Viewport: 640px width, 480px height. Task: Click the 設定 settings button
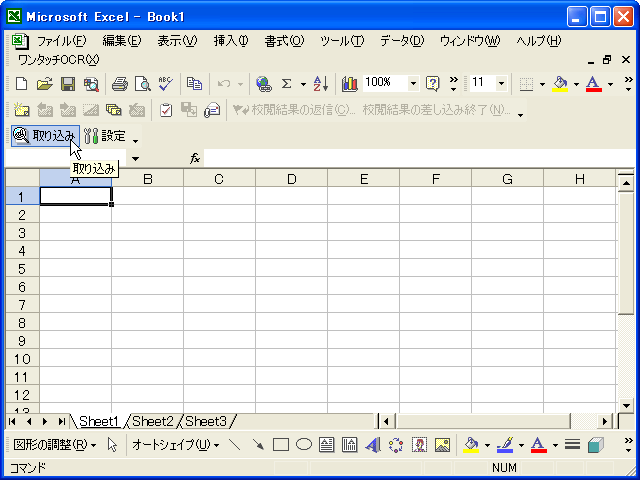[x=105, y=136]
